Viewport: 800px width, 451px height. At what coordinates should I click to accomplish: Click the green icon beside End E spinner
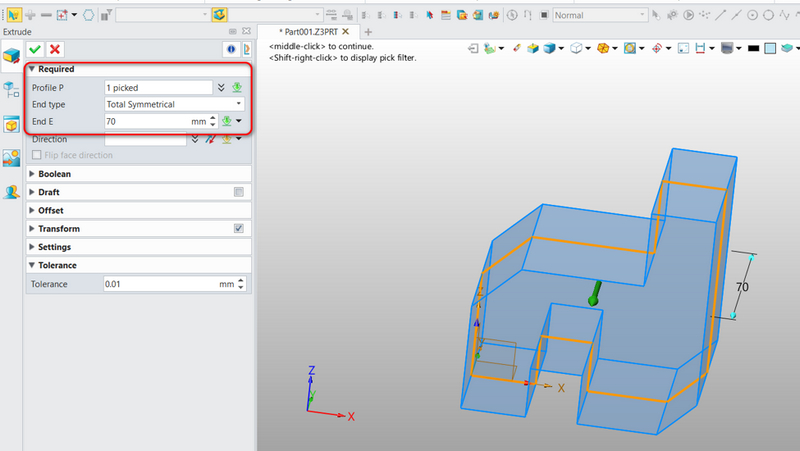[227, 121]
